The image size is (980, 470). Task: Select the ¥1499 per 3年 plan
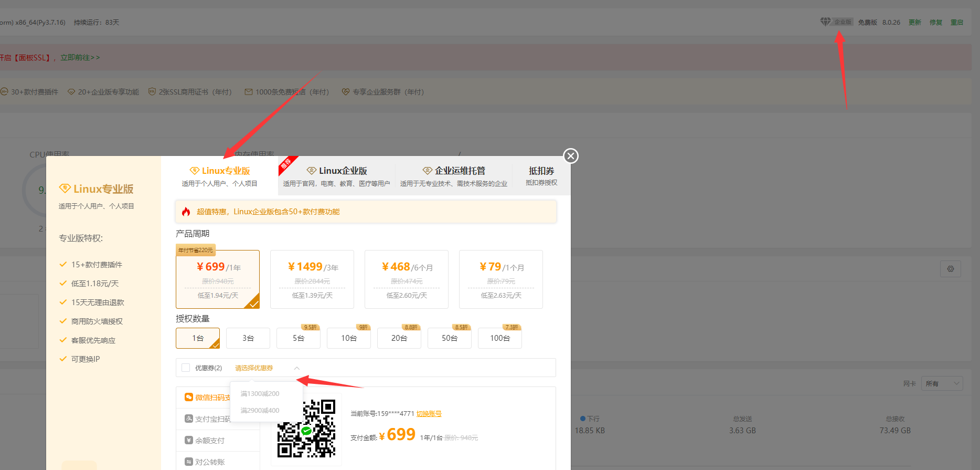click(x=312, y=279)
